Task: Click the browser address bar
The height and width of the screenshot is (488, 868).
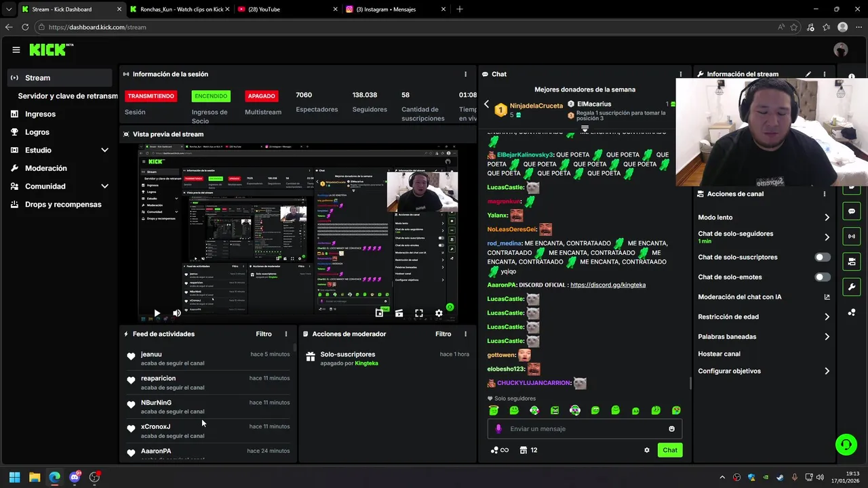Action: click(407, 27)
